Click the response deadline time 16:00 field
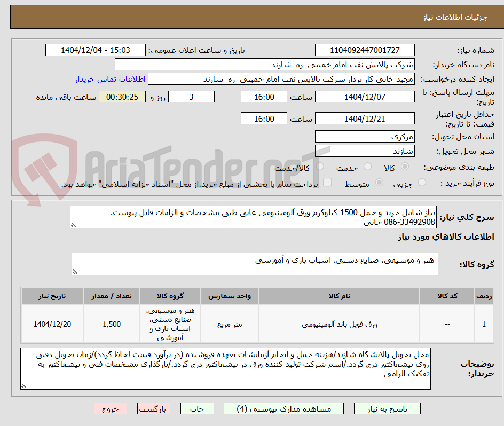This screenshot has width=504, height=426. [x=264, y=97]
